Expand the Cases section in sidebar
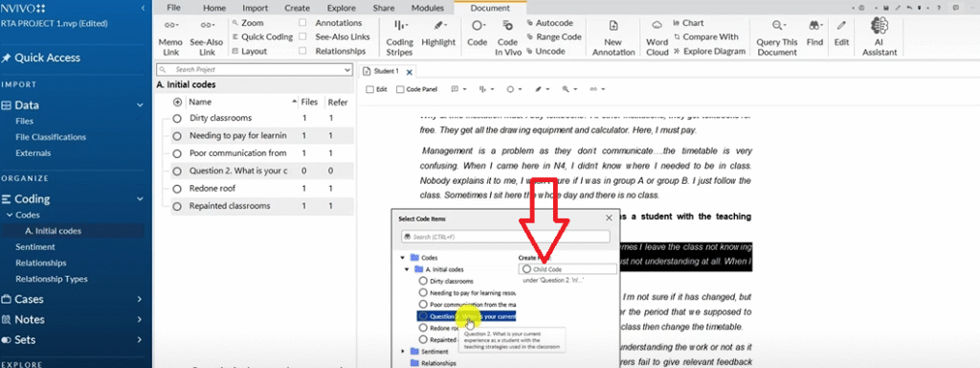This screenshot has height=368, width=980. pyautogui.click(x=140, y=299)
